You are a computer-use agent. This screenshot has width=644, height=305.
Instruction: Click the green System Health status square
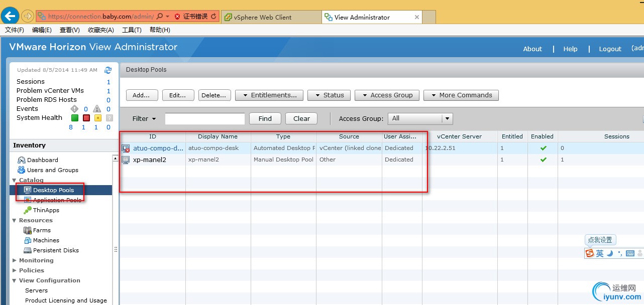tap(74, 118)
